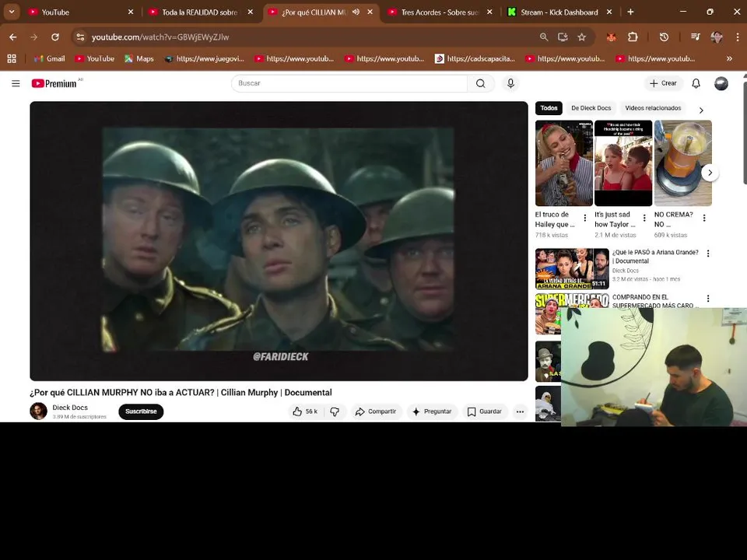Mute the Cillian Murphy tab audio icon
Image resolution: width=747 pixels, height=560 pixels.
coord(356,12)
